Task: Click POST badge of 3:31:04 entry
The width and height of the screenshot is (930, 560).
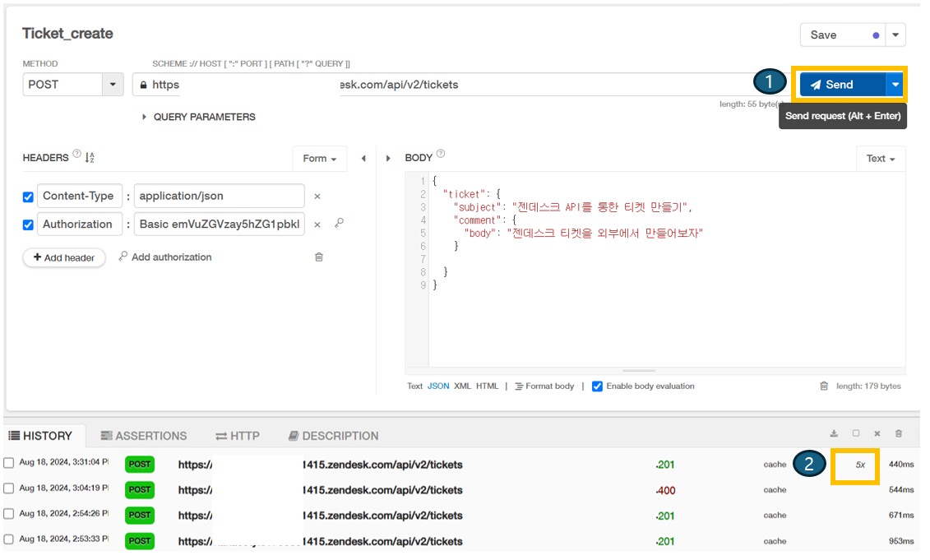Action: [140, 465]
